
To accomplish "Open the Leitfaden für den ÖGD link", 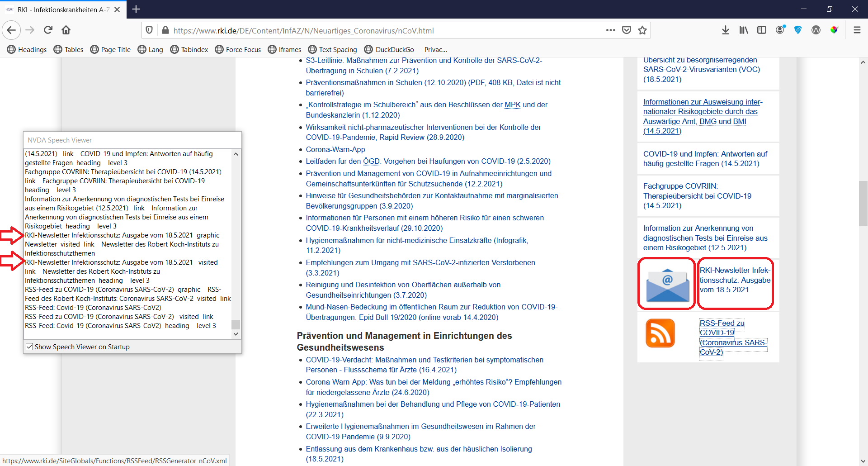I will pyautogui.click(x=428, y=161).
